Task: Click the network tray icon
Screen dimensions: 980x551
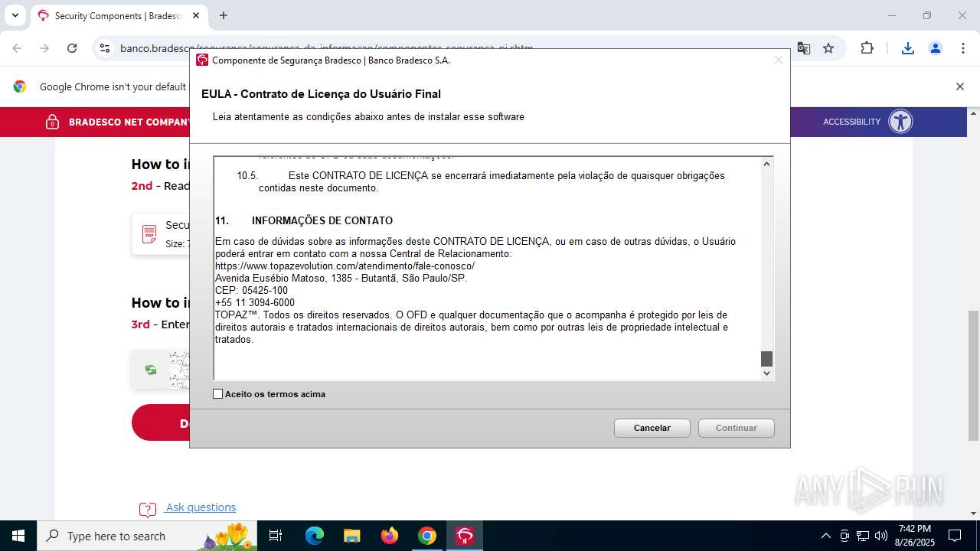Action: [863, 536]
